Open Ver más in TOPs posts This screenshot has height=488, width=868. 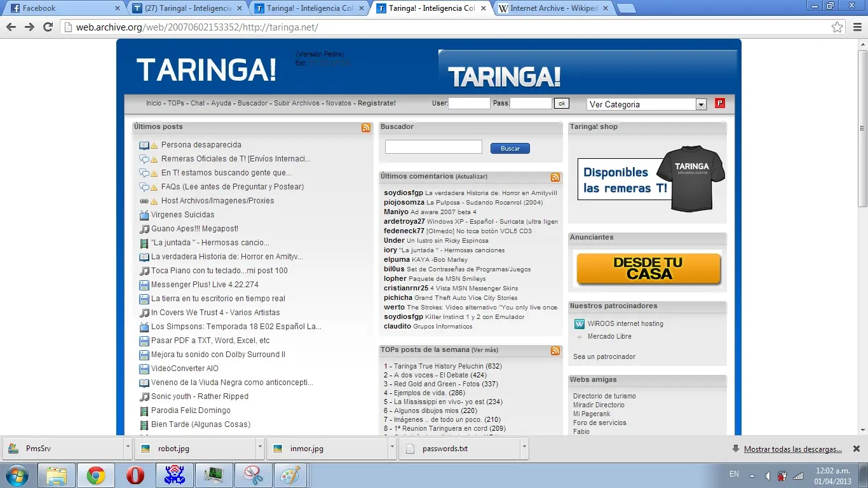[485, 350]
